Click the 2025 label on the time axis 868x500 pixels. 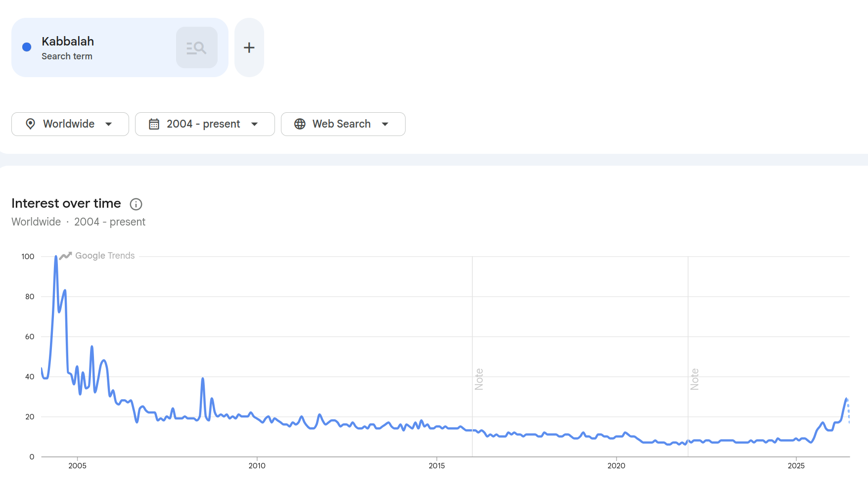(796, 466)
